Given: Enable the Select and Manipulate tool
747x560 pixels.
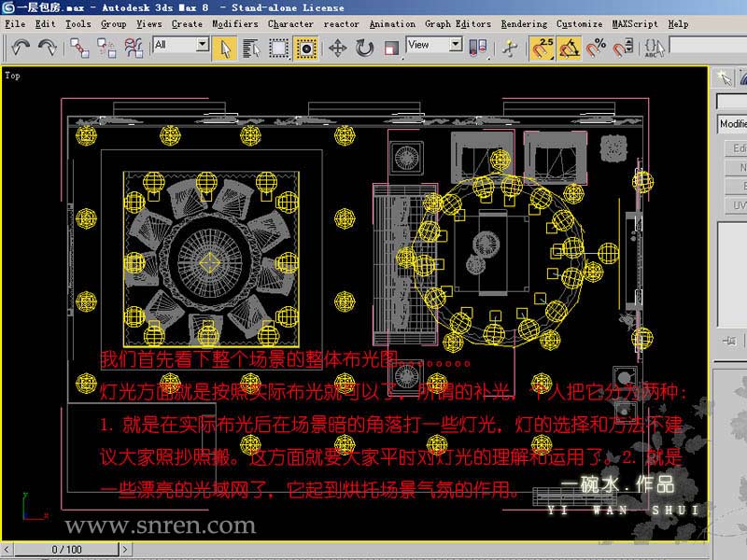Looking at the screenshot, I should pyautogui.click(x=510, y=49).
